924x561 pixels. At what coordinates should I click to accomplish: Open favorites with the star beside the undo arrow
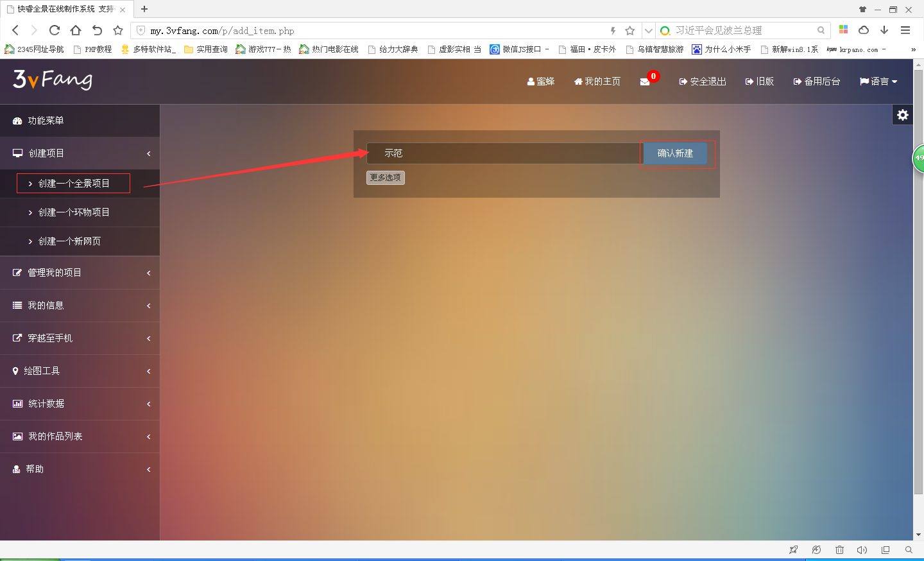coord(118,30)
